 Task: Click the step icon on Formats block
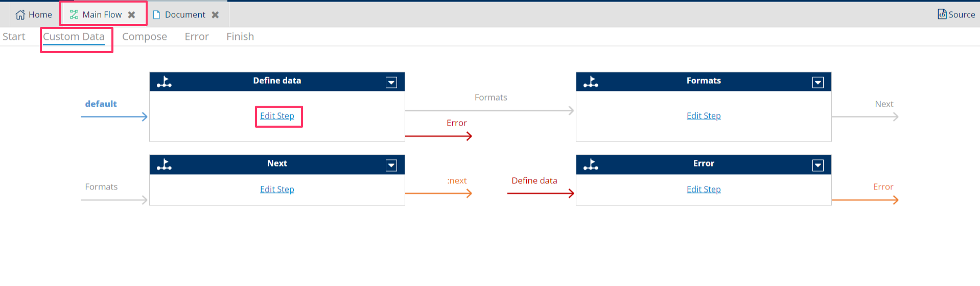tap(591, 82)
